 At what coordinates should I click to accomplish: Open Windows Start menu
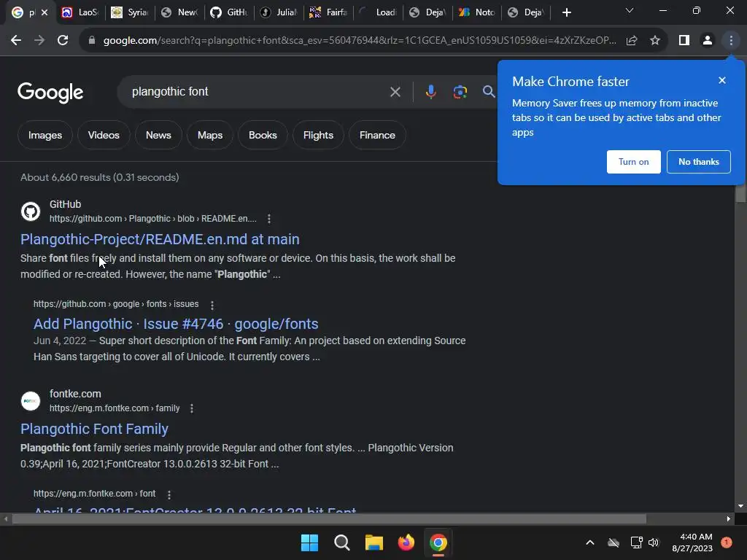[x=309, y=542]
